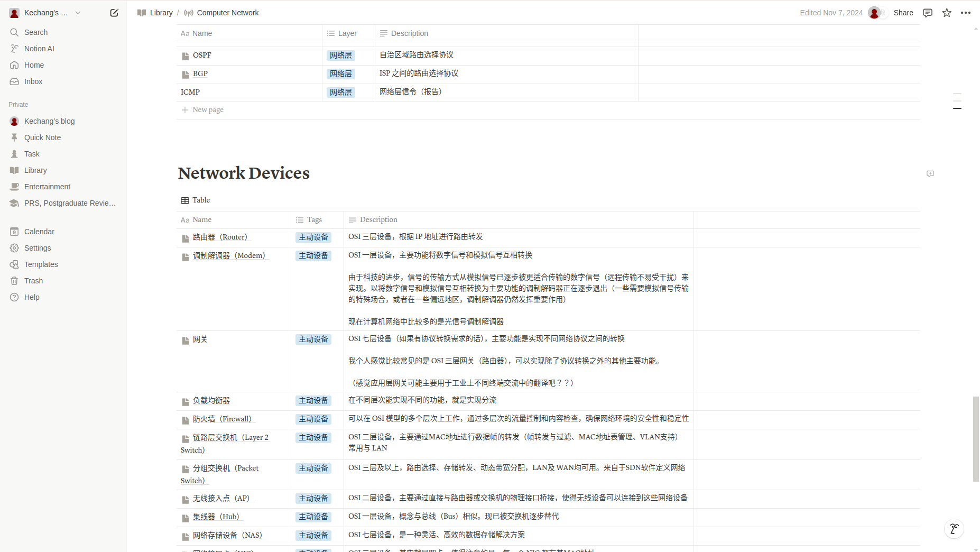Click the 主动设备 tag on Firewall row
980x552 pixels.
(x=313, y=419)
